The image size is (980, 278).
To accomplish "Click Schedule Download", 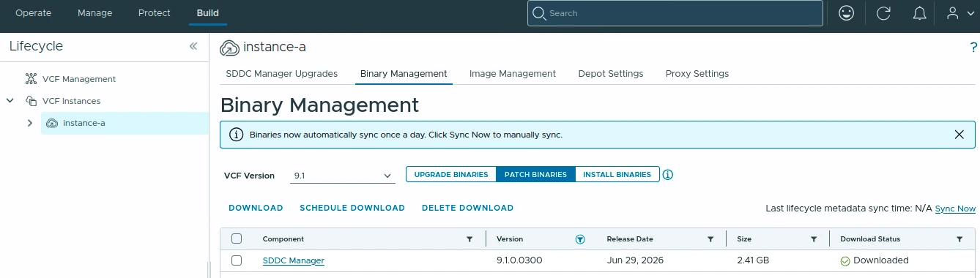I will click(352, 209).
